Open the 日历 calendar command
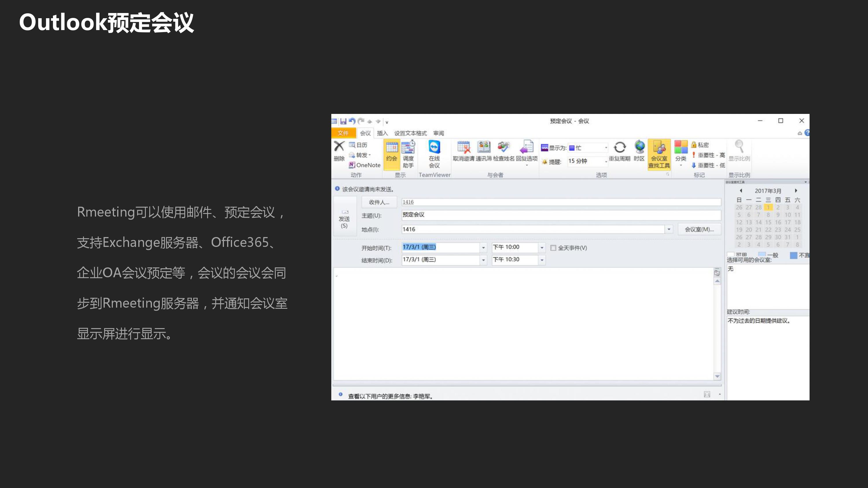868x488 pixels. pos(358,145)
